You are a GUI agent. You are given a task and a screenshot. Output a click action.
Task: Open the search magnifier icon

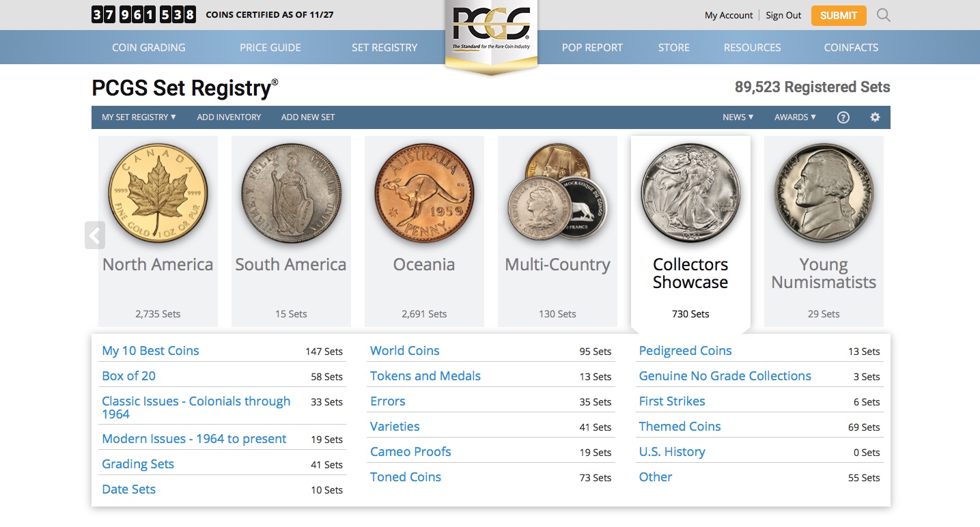point(884,15)
